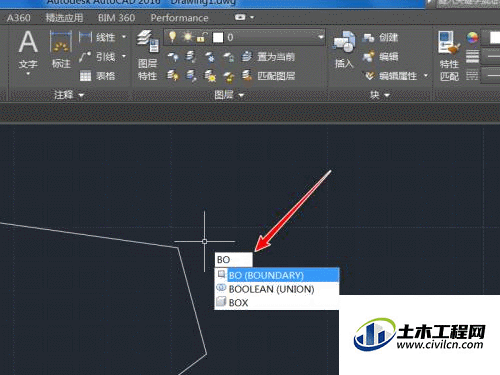500x375 pixels.
Task: Open the Performance ribbon tab
Action: [x=179, y=18]
